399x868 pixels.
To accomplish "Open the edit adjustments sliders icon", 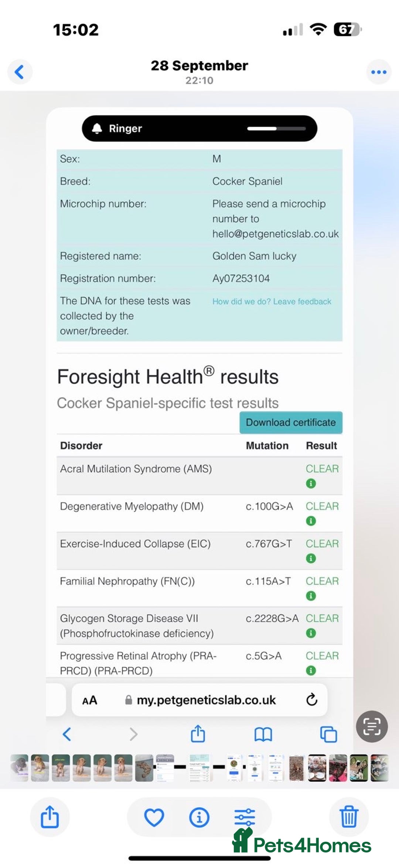I will pos(245,817).
